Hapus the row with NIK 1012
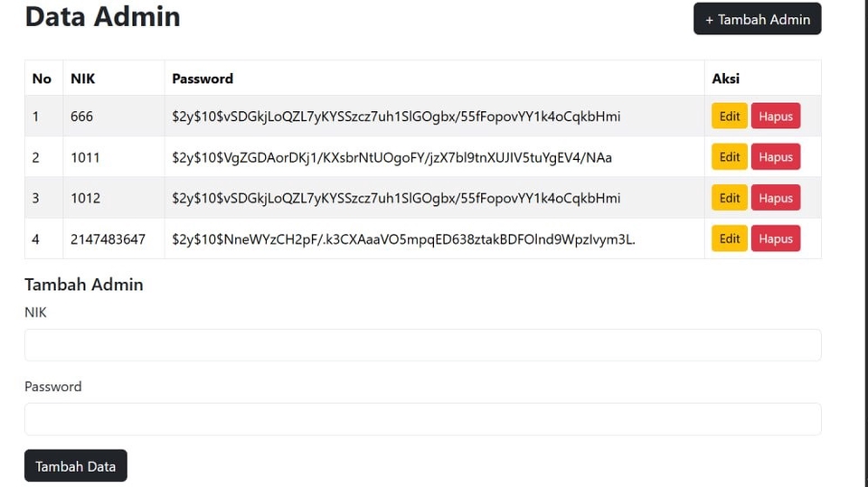 (x=776, y=198)
